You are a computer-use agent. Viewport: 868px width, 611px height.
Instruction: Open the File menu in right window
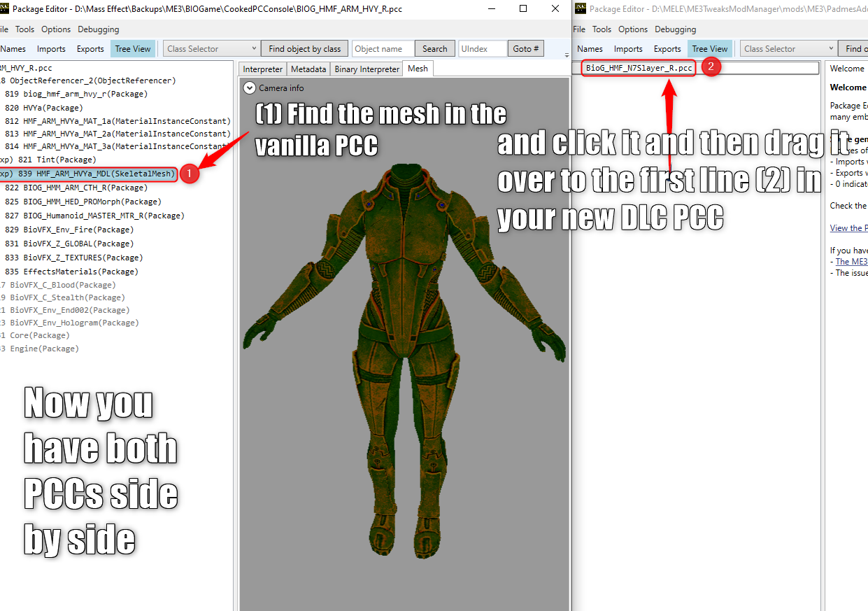[x=579, y=29]
